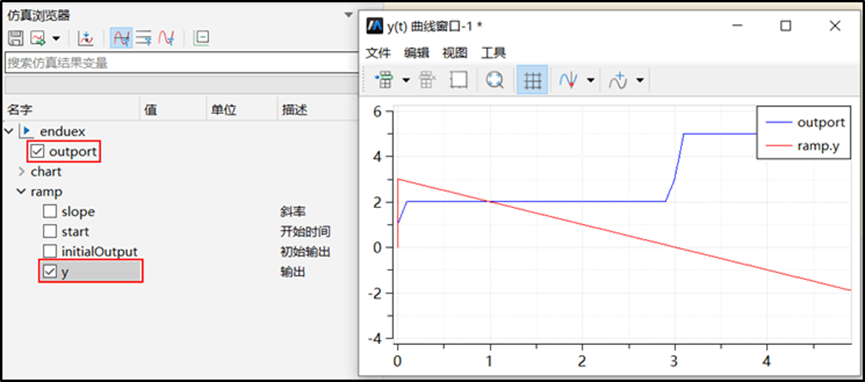865x382 pixels.
Task: Check the slope checkbox
Action: click(x=50, y=211)
